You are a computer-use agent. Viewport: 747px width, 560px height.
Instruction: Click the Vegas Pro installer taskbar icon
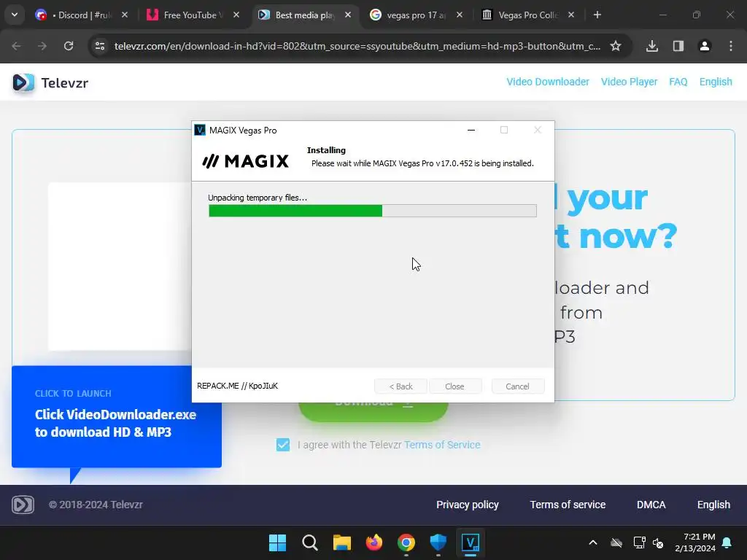[471, 542]
